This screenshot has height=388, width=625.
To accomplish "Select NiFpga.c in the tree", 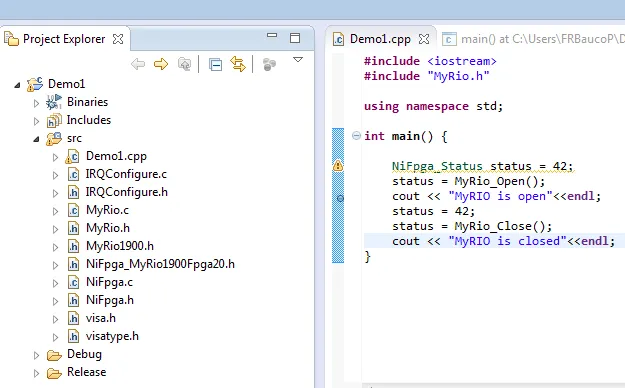I will click(x=110, y=282).
